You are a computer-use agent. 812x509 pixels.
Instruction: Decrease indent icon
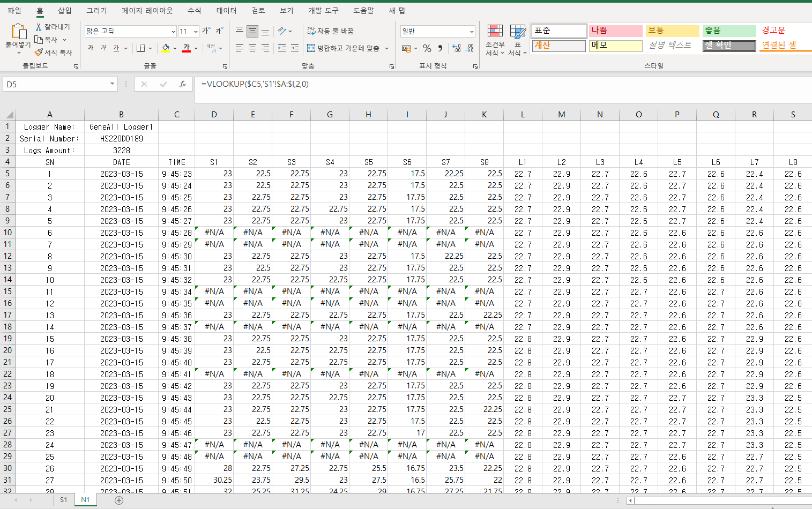[x=282, y=48]
